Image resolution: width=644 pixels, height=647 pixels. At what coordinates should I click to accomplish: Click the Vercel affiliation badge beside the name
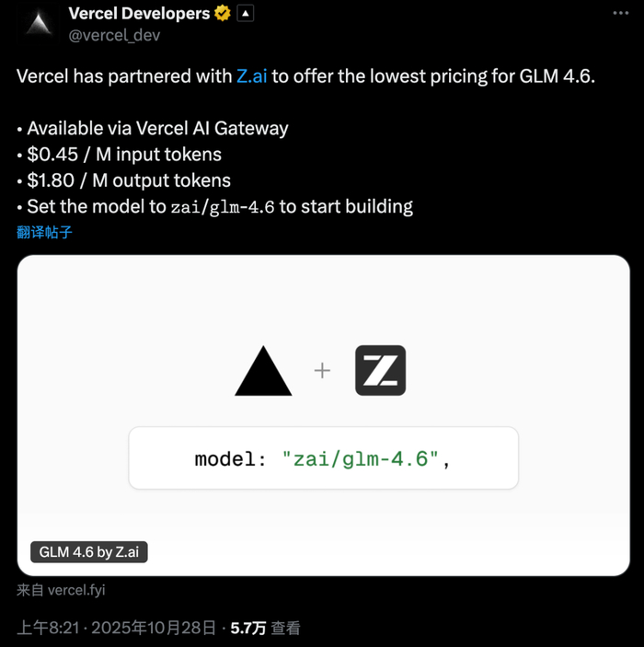[246, 14]
